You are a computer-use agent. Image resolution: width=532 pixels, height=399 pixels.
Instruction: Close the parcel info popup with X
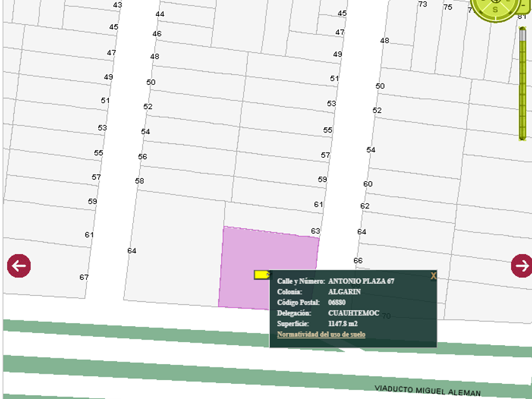click(433, 276)
